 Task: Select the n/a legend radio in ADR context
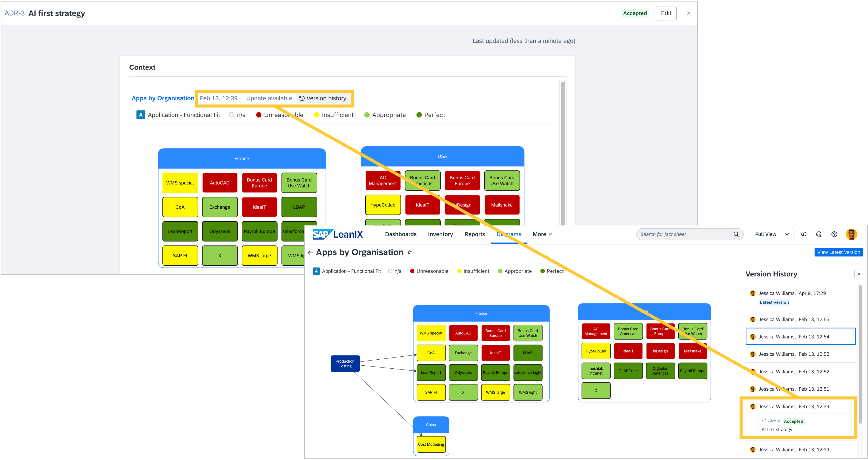pyautogui.click(x=232, y=115)
